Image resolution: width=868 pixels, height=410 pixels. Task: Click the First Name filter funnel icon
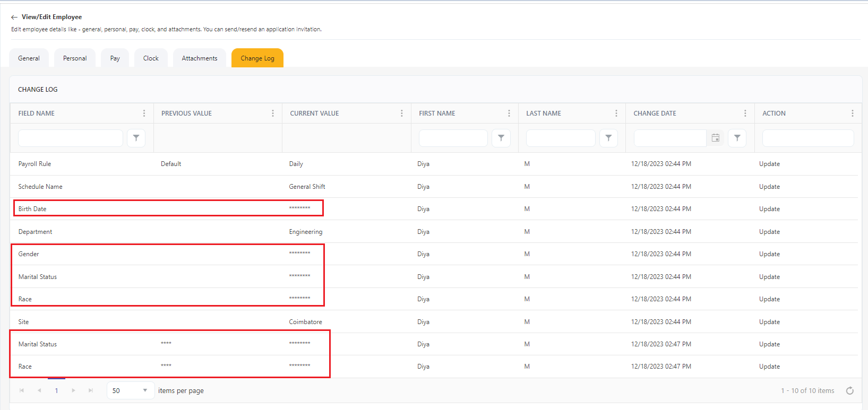501,138
